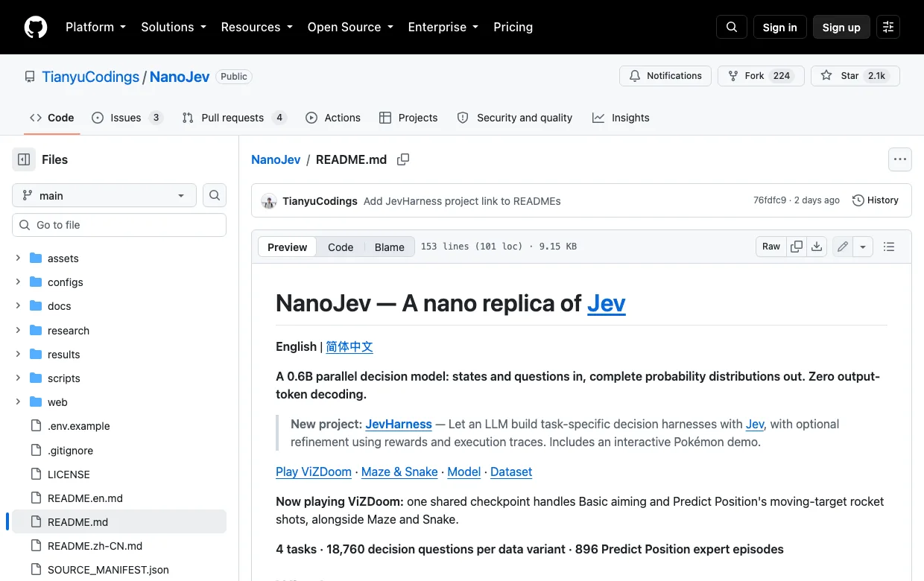
Task: Open the Insights tab
Action: [621, 118]
